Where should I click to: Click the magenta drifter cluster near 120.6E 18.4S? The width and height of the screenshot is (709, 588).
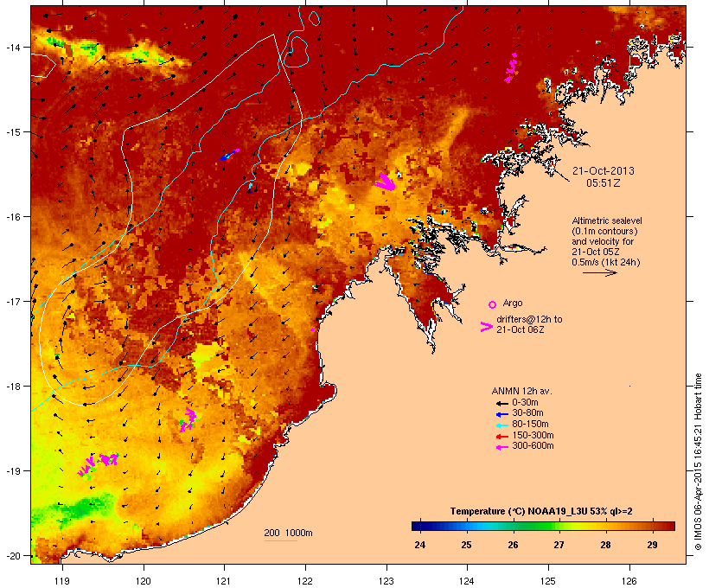(188, 419)
